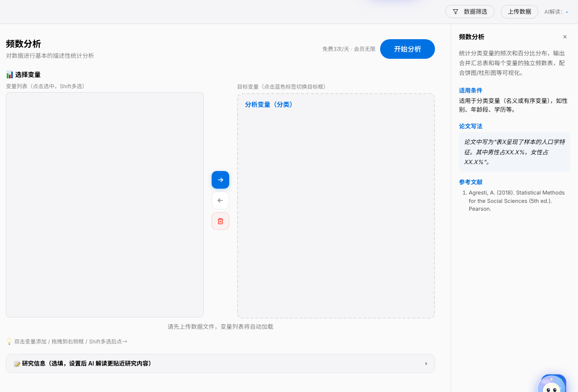Click the blue right arrow to add variables
The width and height of the screenshot is (578, 392).
[220, 180]
